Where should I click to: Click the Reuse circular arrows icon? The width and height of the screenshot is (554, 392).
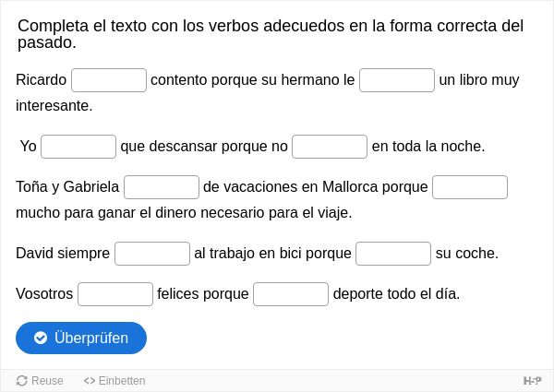pos(22,381)
